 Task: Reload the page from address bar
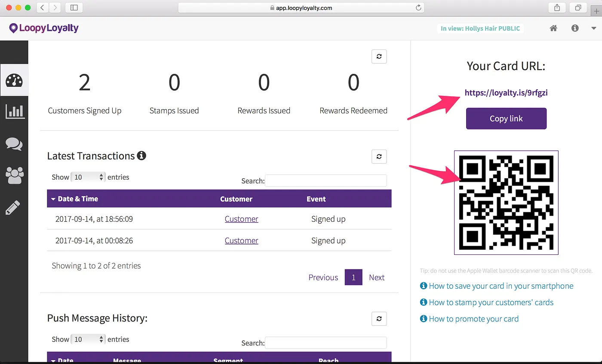(418, 8)
